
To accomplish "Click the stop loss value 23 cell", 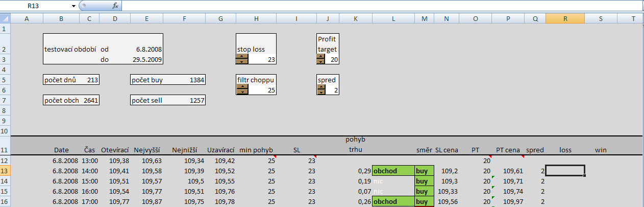I will (262, 59).
